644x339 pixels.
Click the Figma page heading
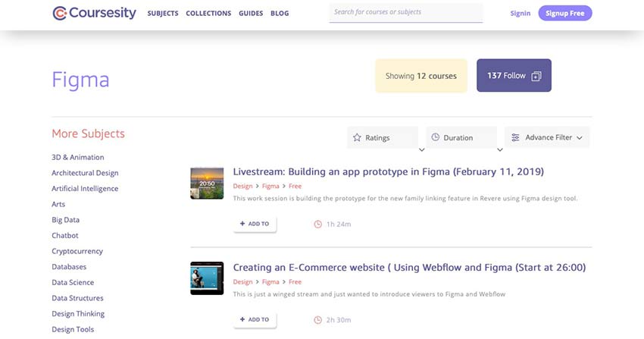coord(80,80)
